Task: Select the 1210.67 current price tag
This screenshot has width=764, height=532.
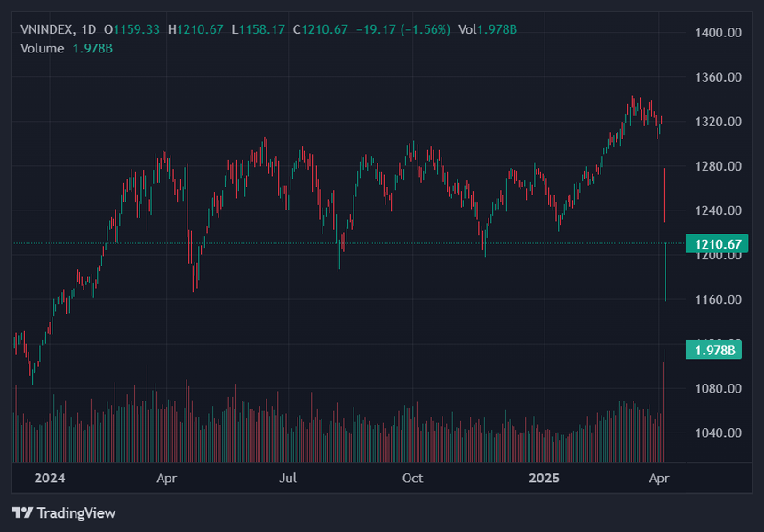Action: click(713, 243)
